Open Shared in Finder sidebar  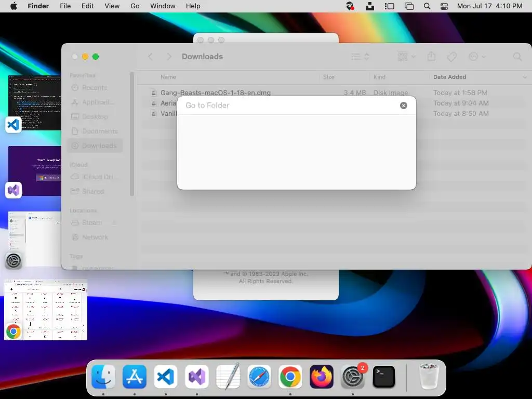click(x=95, y=191)
